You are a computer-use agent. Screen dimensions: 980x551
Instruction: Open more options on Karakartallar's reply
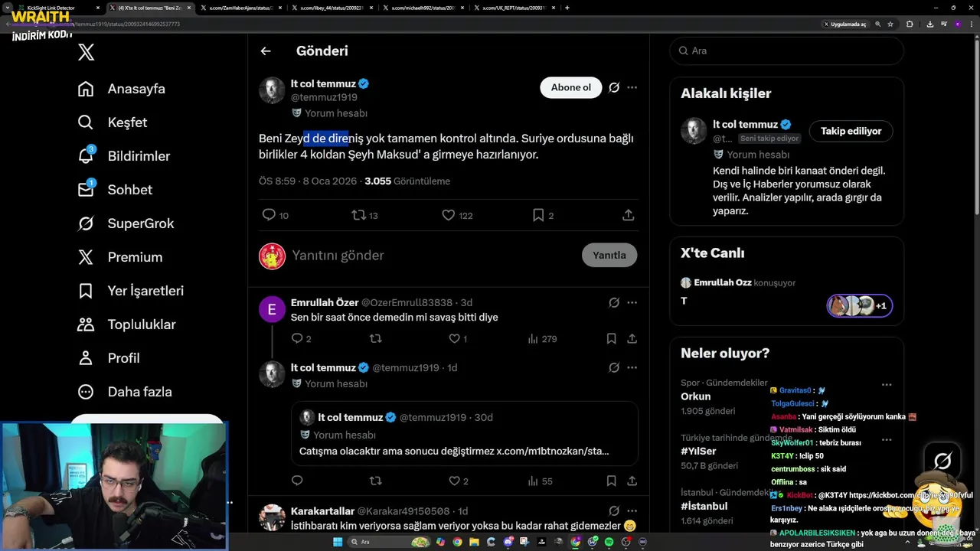632,510
